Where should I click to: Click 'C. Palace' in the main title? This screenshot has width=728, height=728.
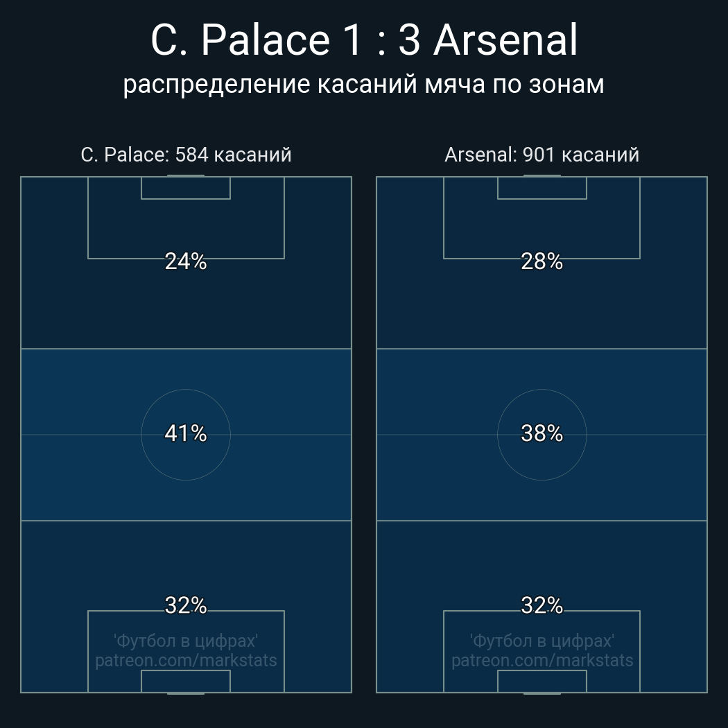click(x=239, y=40)
